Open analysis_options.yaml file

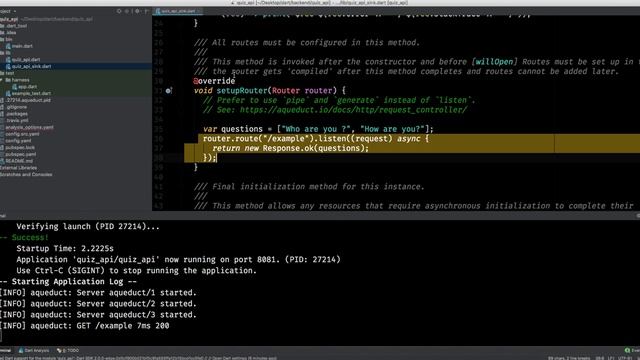(29, 127)
